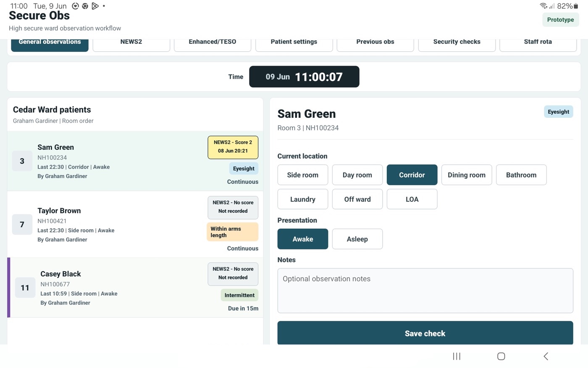Viewport: 588px width, 368px height.
Task: Tap 'Last 10:59 | Side room | Awake' text
Action: [79, 294]
